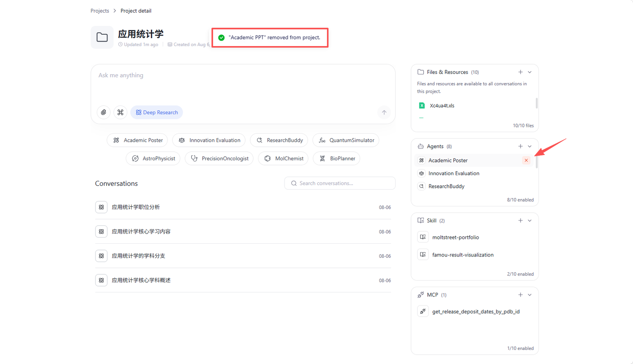Add a file with Files & Resources plus
The width and height of the screenshot is (633, 364).
520,72
